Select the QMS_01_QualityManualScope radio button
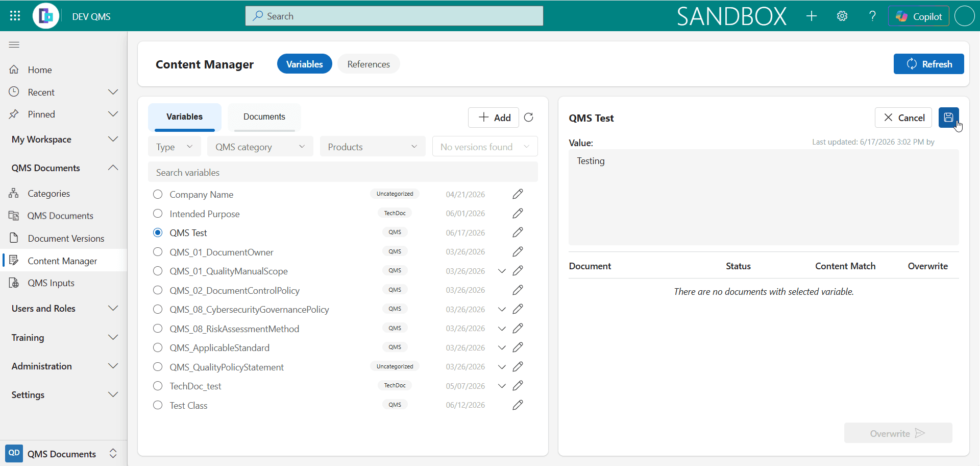 click(158, 271)
